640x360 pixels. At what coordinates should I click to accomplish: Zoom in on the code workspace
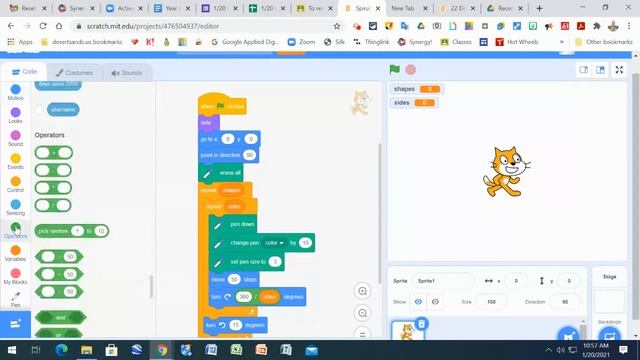coord(362,291)
